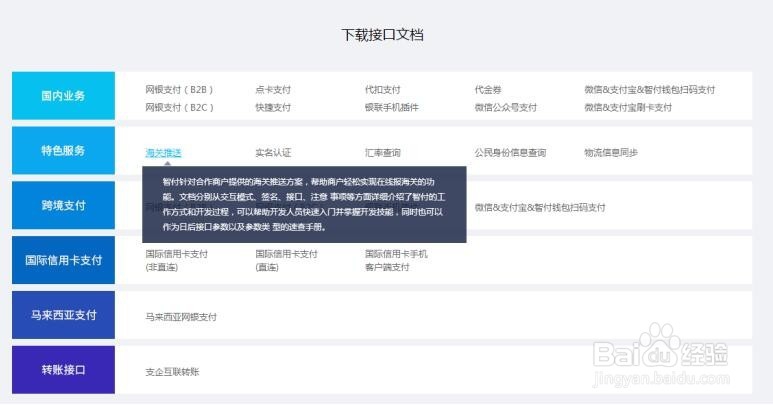Select the 跨境支付 category block
Screen dimensions: 773x405
(63, 205)
